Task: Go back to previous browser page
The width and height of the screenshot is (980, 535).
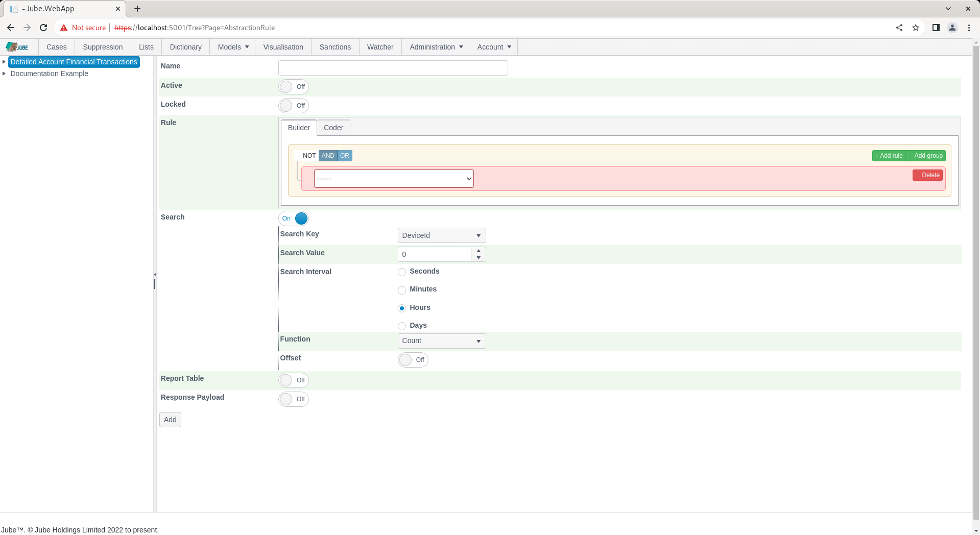Action: point(11,28)
